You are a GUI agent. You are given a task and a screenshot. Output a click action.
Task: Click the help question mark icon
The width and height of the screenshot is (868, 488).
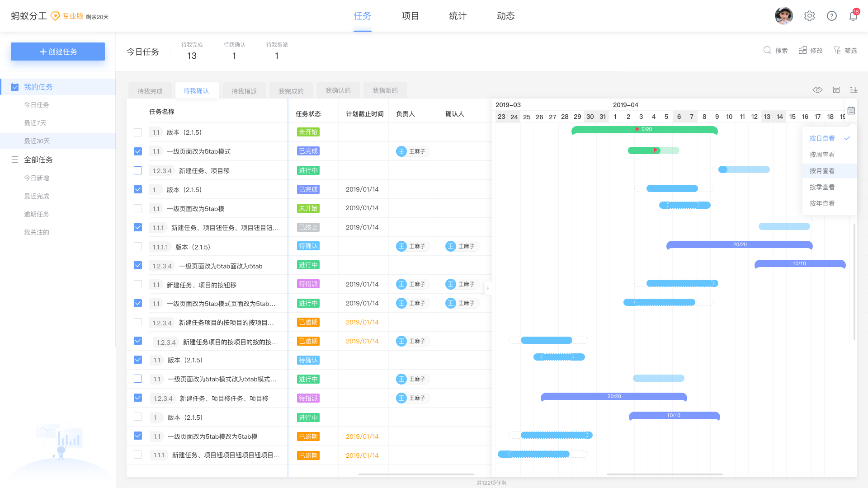tap(832, 15)
